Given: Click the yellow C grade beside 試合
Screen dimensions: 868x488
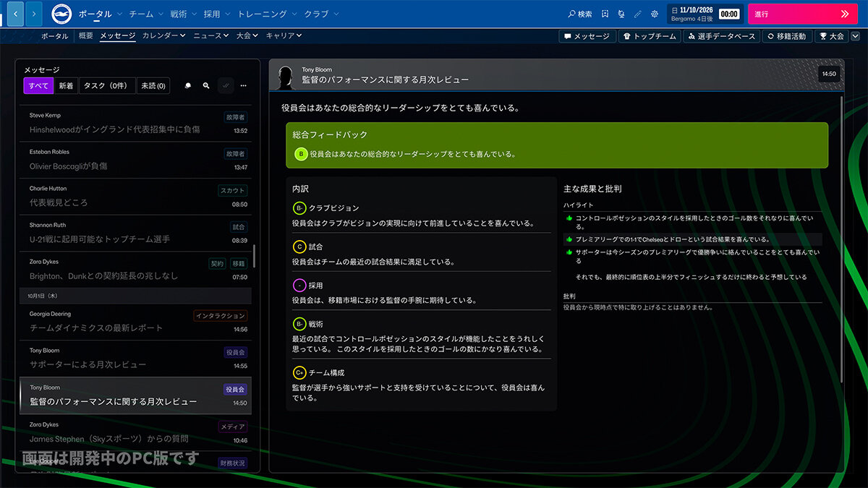Looking at the screenshot, I should tap(299, 247).
